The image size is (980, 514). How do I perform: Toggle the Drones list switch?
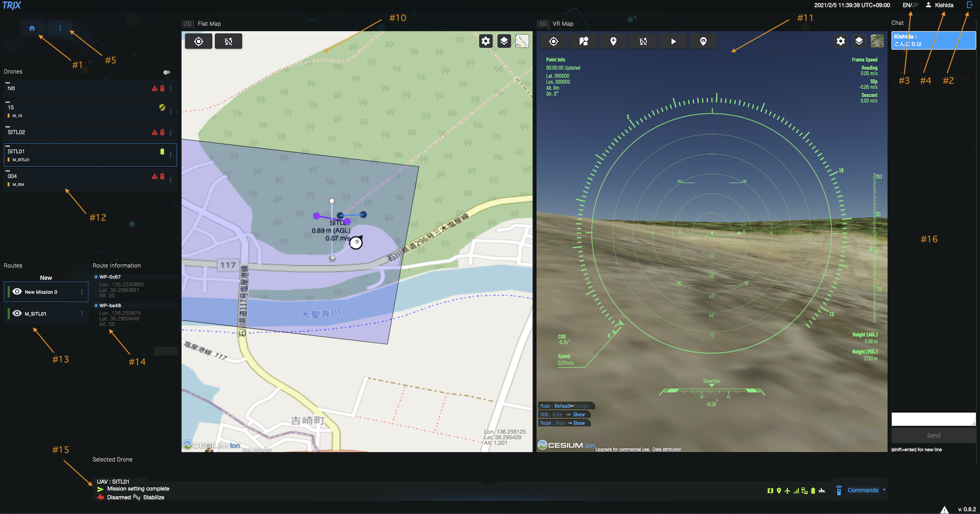[166, 72]
